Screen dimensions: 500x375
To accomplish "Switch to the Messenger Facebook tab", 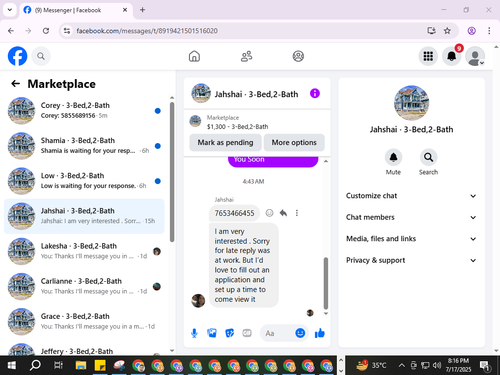I will tap(76, 10).
